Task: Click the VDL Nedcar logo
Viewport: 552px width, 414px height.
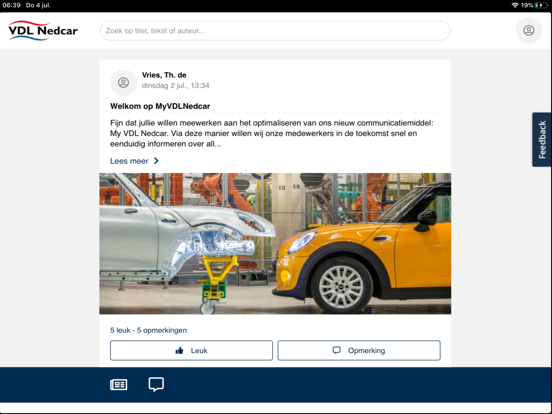Action: click(43, 31)
